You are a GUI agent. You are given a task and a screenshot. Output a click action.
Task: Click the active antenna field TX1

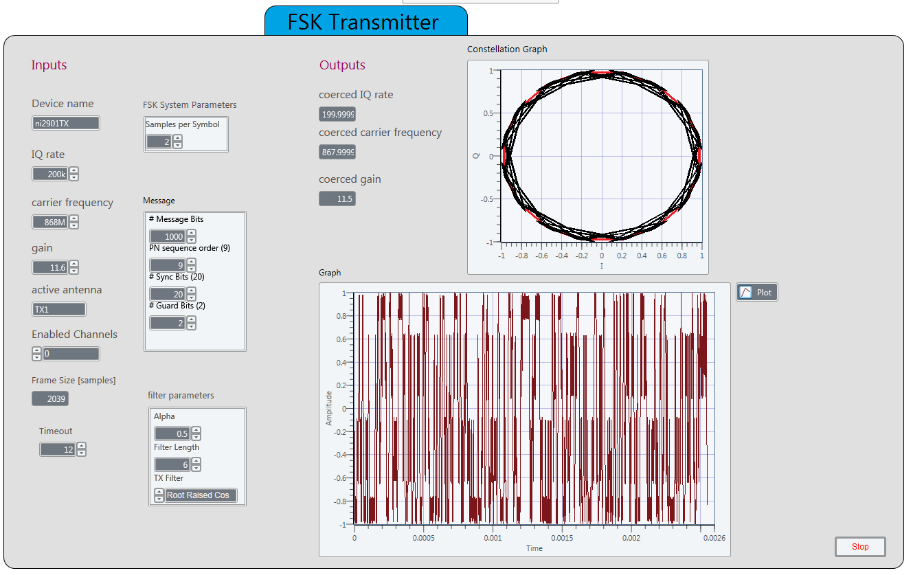click(59, 309)
